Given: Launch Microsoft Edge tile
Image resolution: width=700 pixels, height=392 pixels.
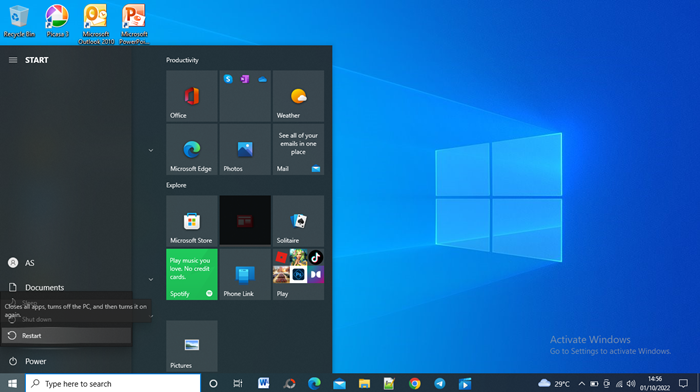Looking at the screenshot, I should [192, 149].
